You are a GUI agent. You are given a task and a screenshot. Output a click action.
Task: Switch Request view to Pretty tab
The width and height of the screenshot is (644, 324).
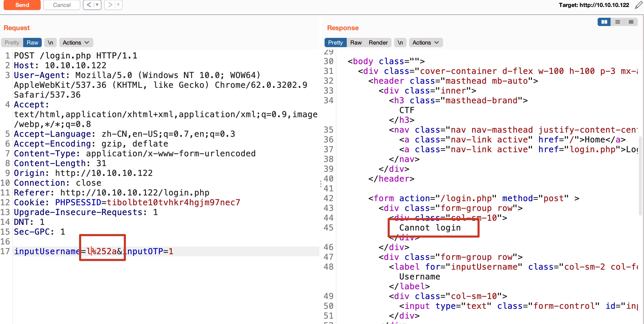tap(12, 42)
